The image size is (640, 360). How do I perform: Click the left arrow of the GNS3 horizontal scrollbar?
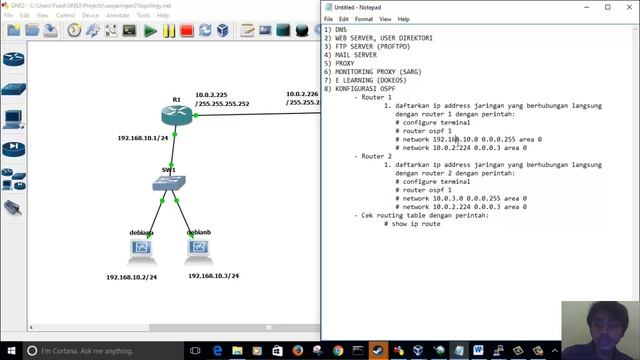pyautogui.click(x=31, y=327)
